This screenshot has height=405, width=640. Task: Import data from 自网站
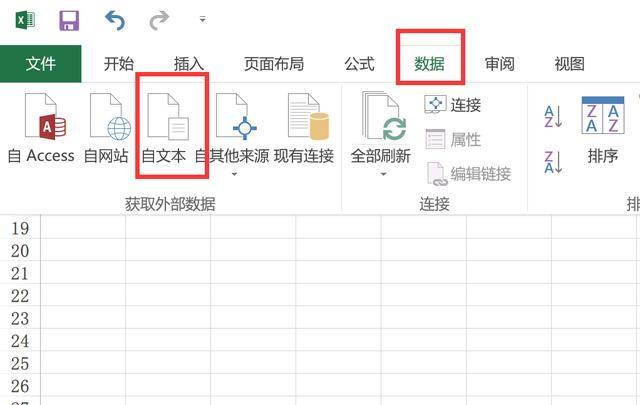(x=106, y=128)
